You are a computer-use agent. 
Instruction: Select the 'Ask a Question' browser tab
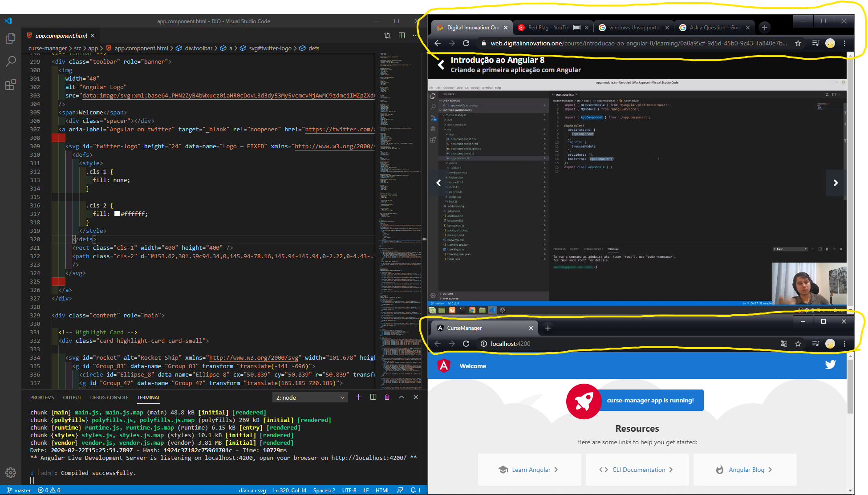click(714, 28)
